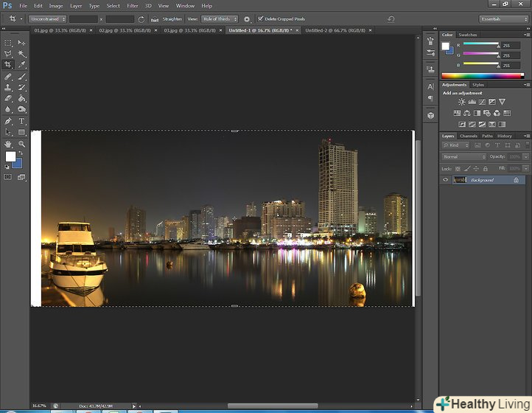Image resolution: width=532 pixels, height=413 pixels.
Task: Click the Reset crop arrow icon
Action: 391,18
